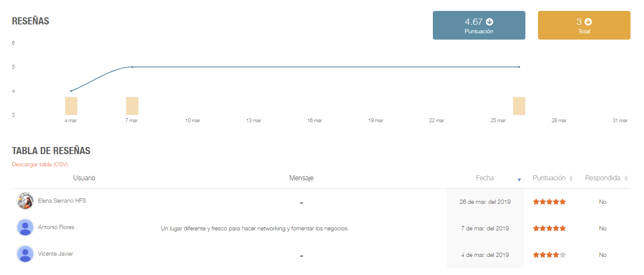Open Elena Serrano HFS avatar
644x275 pixels.
click(25, 201)
